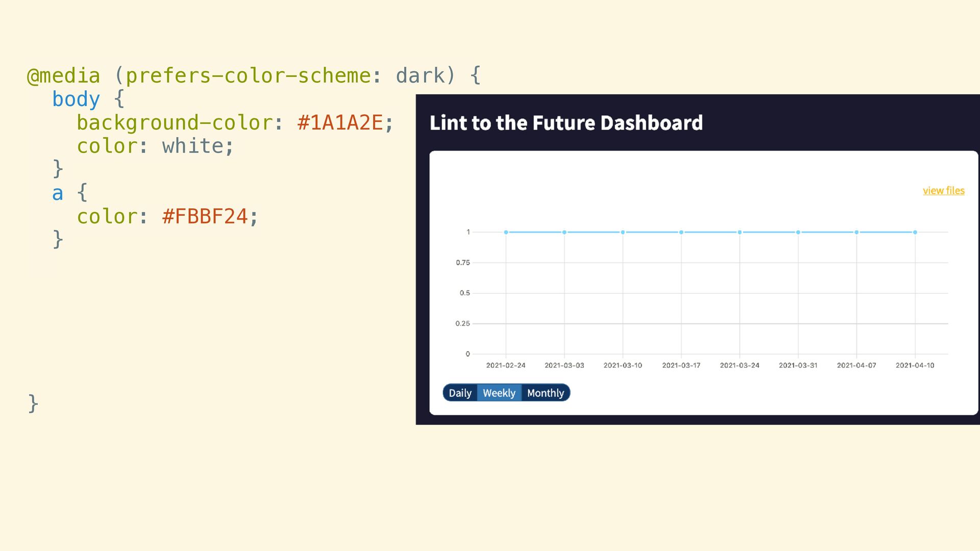Click the body selector in code
Screen dimensions: 980x551
click(x=76, y=99)
